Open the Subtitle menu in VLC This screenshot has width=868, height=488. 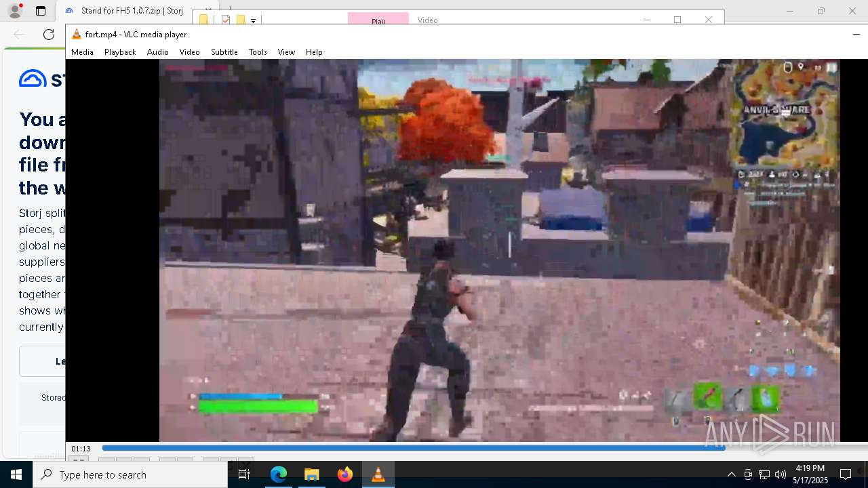tap(224, 52)
